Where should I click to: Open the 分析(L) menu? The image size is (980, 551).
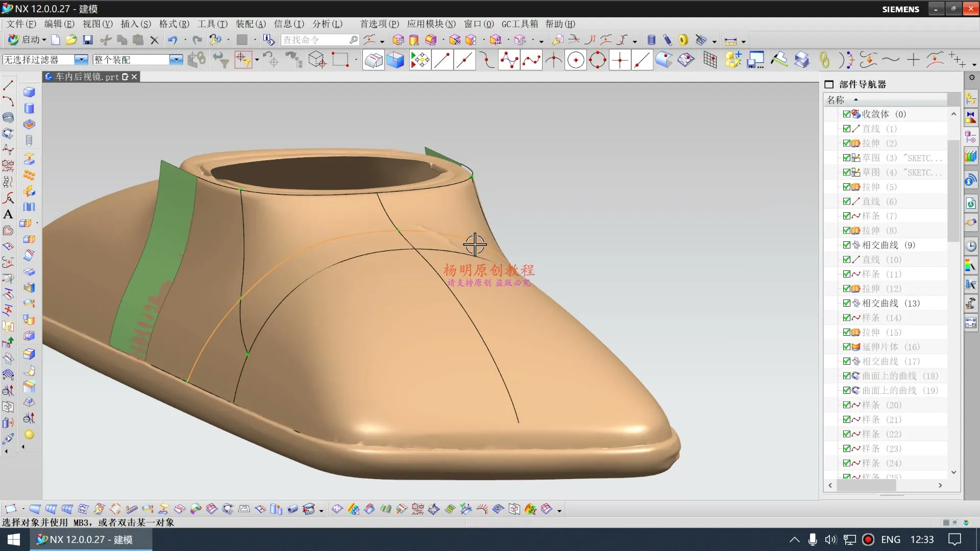(327, 24)
